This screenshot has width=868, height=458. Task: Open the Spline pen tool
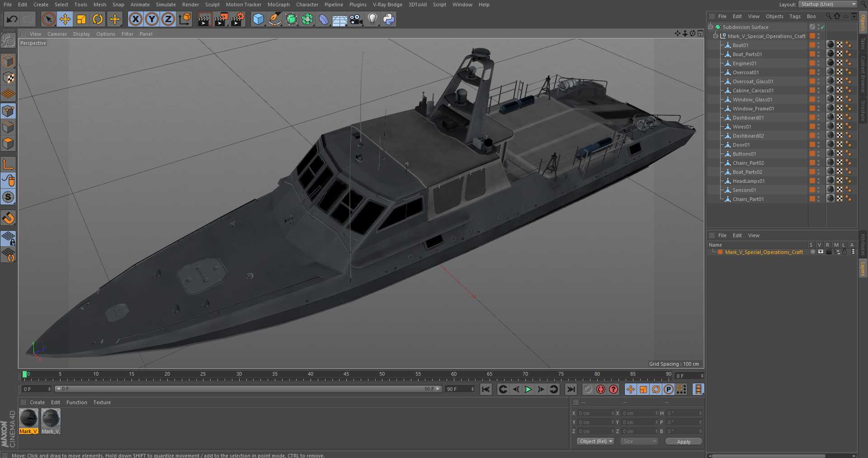click(274, 19)
